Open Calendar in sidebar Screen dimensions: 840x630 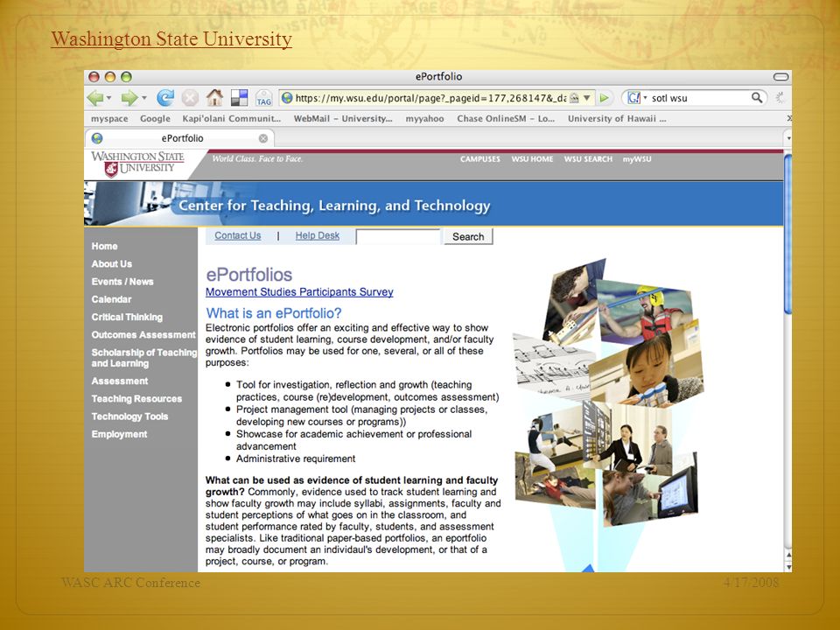pyautogui.click(x=111, y=299)
